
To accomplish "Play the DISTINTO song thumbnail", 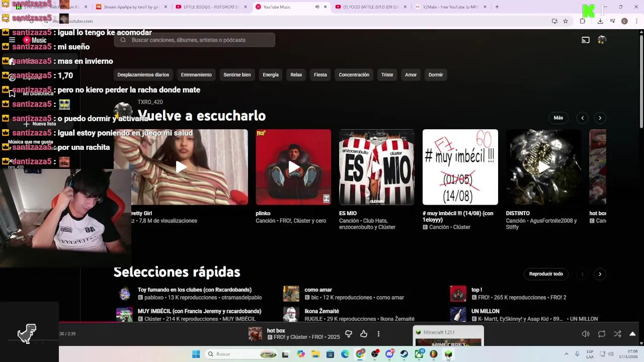I will coord(543,167).
